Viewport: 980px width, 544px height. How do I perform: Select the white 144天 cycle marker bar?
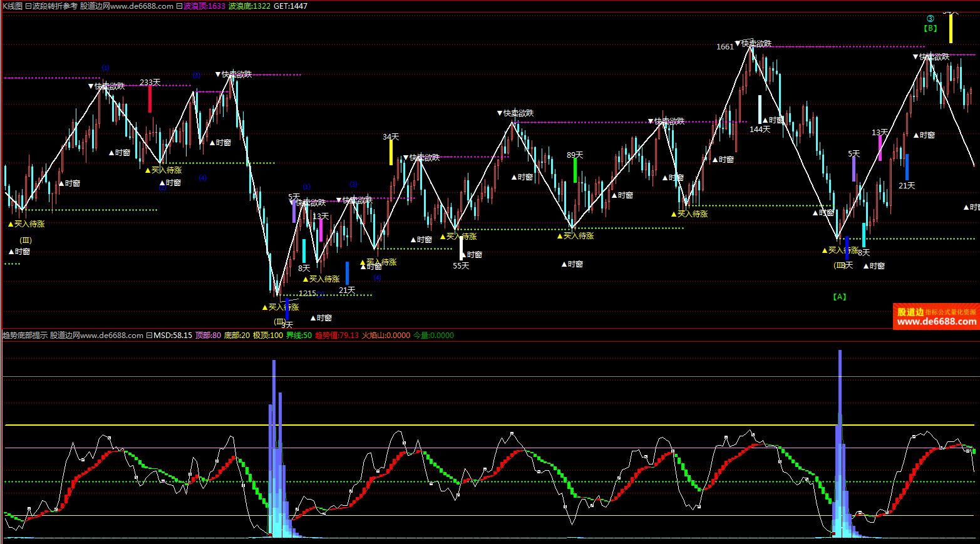760,109
